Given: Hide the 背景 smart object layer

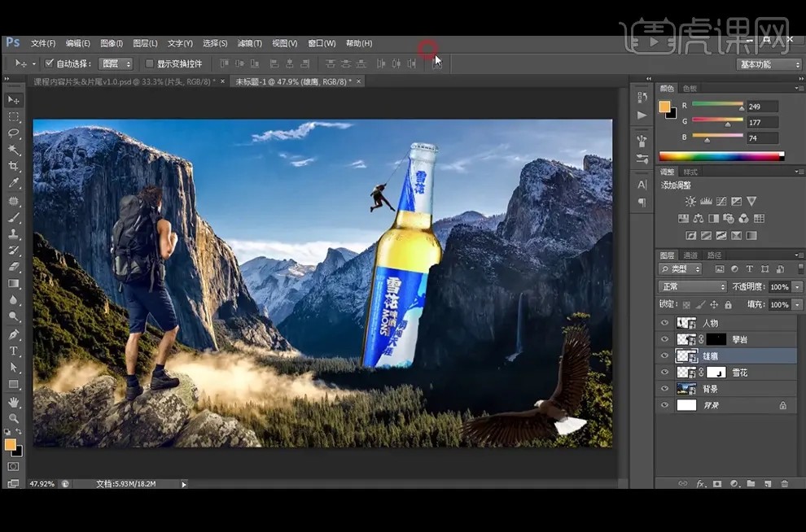Looking at the screenshot, I should click(664, 388).
